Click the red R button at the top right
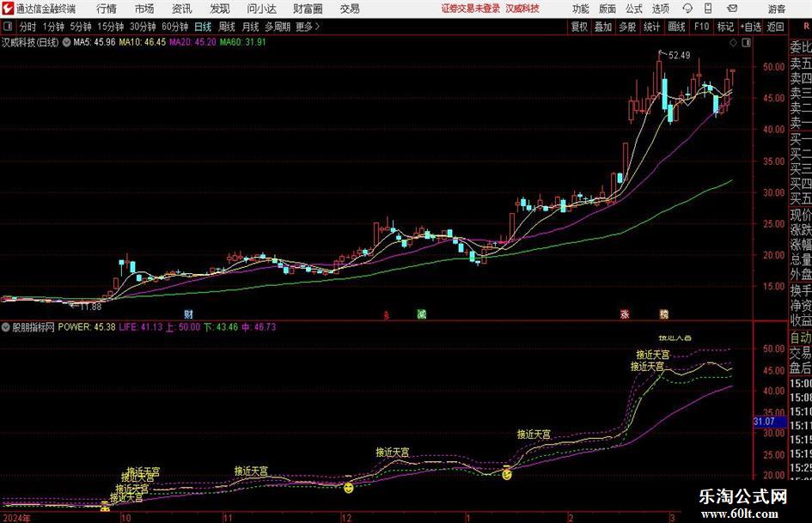Image resolution: width=812 pixels, height=523 pixels. click(806, 27)
